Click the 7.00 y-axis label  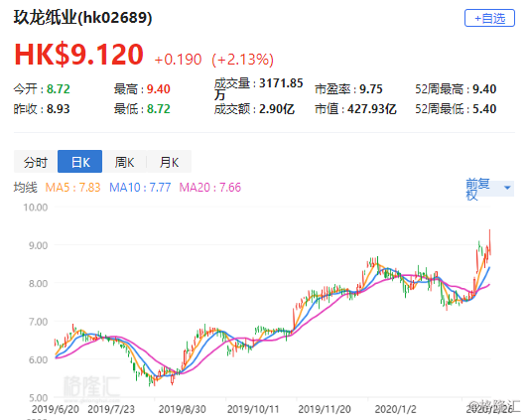38,322
